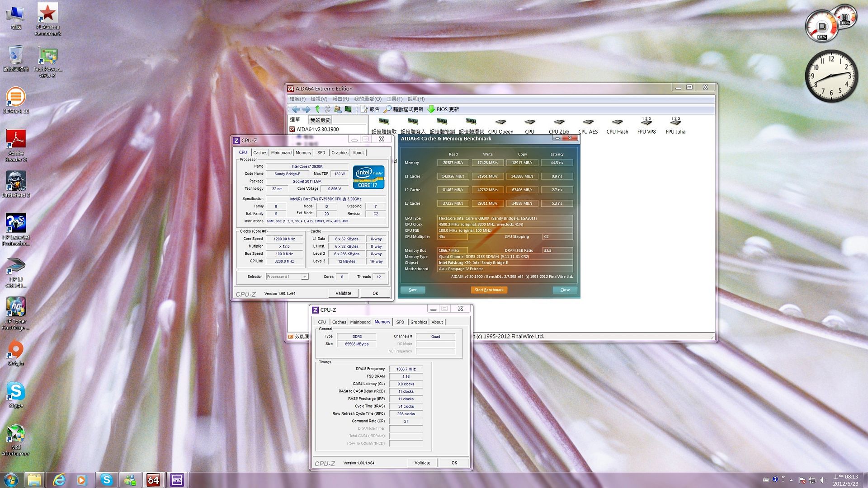Open the Windows Start menu
Screen dimensions: 868x488
pyautogui.click(x=11, y=479)
